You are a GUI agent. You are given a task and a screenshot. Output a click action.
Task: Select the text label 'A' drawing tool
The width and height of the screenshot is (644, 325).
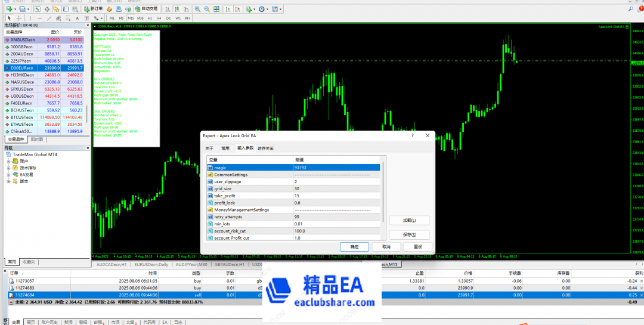(78, 18)
